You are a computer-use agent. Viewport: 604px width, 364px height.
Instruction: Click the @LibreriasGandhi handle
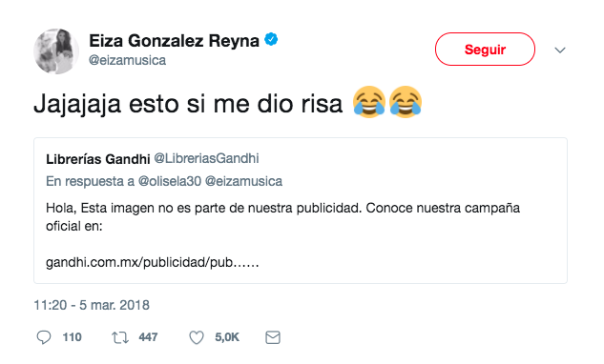tap(206, 158)
